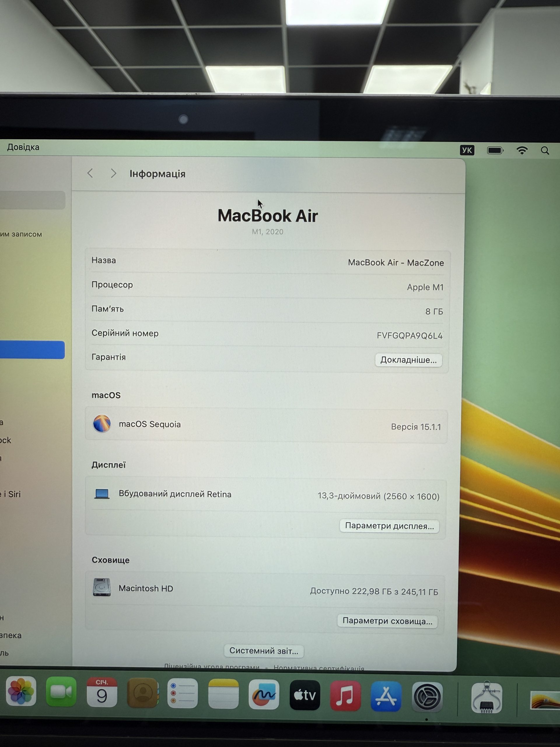Screen dimensions: 560x747
Task: Open Notes app in the Dock
Action: tap(223, 694)
